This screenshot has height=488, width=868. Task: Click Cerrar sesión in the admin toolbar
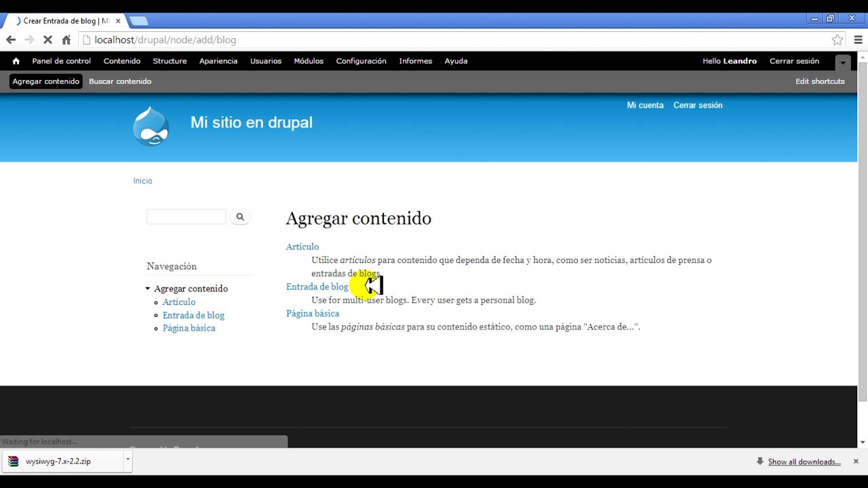[x=794, y=61]
